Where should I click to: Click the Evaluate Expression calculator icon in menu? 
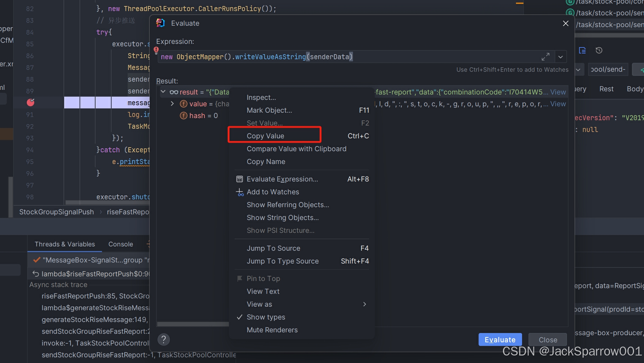coord(239,179)
